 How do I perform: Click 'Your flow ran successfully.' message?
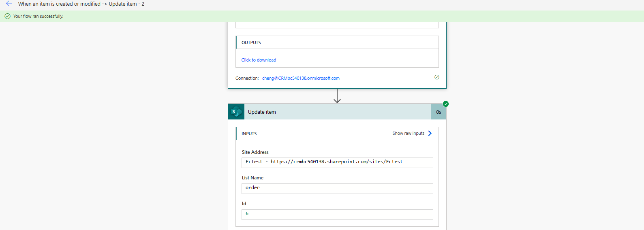click(38, 16)
